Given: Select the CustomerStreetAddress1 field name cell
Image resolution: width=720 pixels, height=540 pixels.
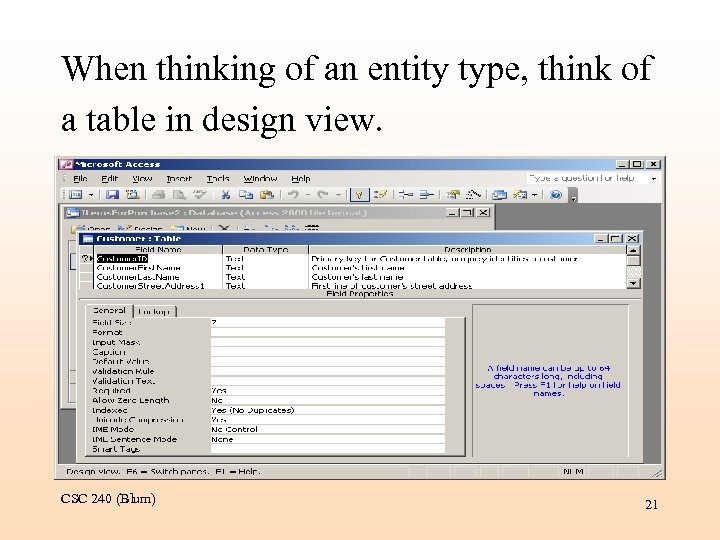Looking at the screenshot, I should coord(158,286).
